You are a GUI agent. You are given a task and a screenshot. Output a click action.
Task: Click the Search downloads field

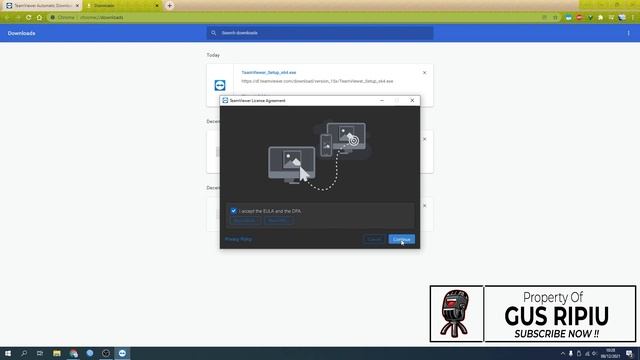point(320,33)
